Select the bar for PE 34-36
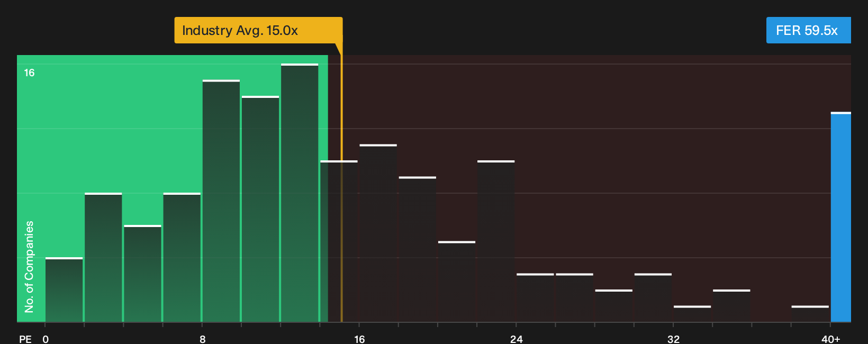 (x=731, y=306)
